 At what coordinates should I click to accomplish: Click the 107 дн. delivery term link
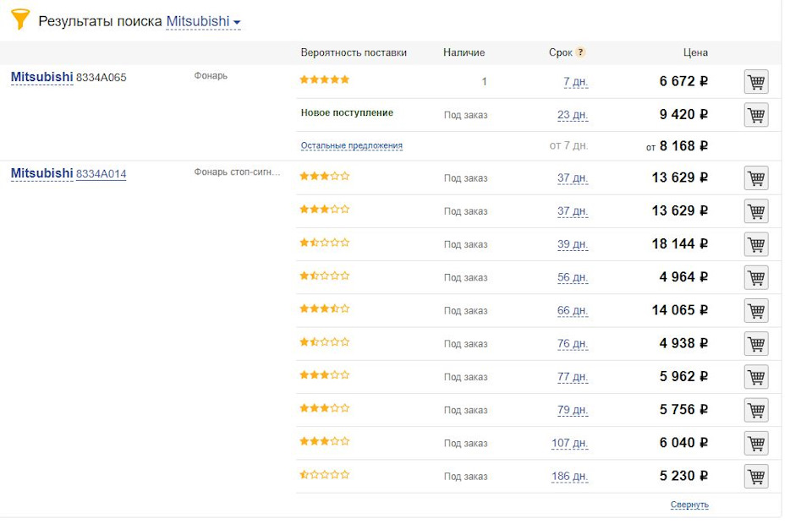pos(569,443)
